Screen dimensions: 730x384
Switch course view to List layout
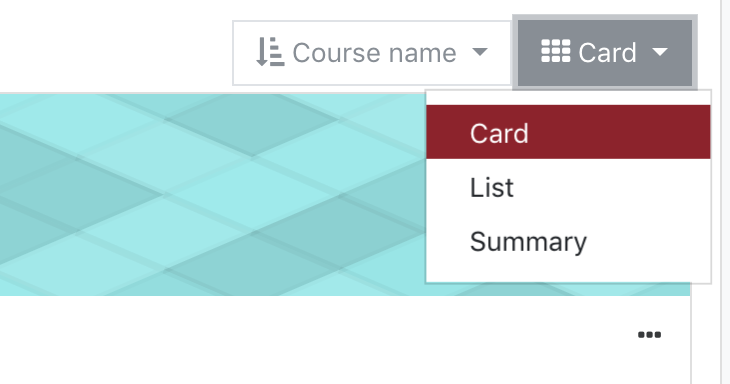tap(568, 187)
